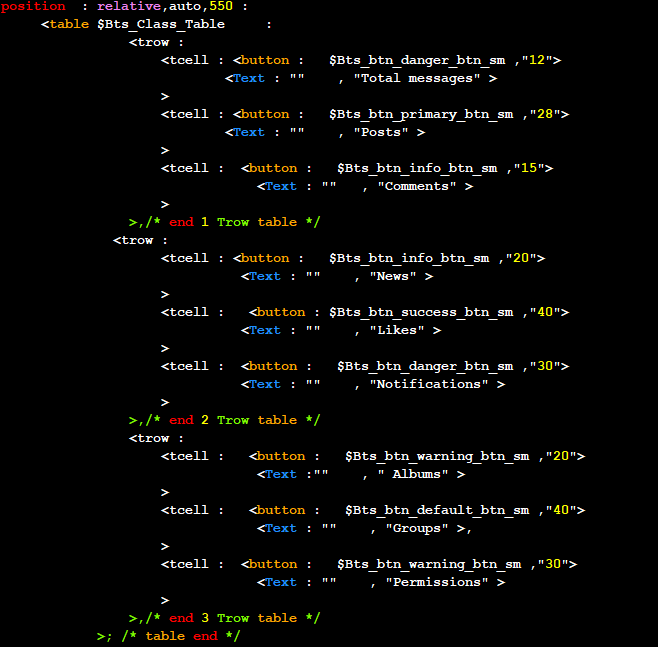Click the string " Albums"
This screenshot has height=647, width=658.
(413, 475)
